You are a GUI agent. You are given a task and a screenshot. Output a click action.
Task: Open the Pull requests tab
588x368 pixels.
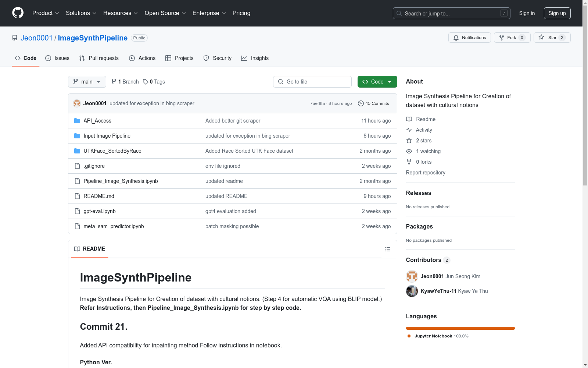(99, 58)
